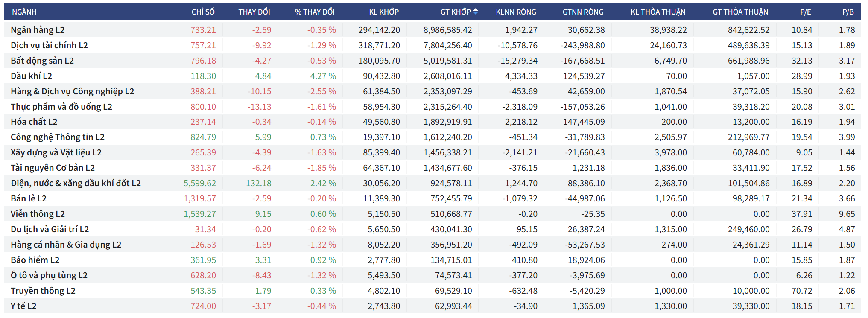Click the KL KHỚP column header
The image size is (868, 318).
[384, 12]
